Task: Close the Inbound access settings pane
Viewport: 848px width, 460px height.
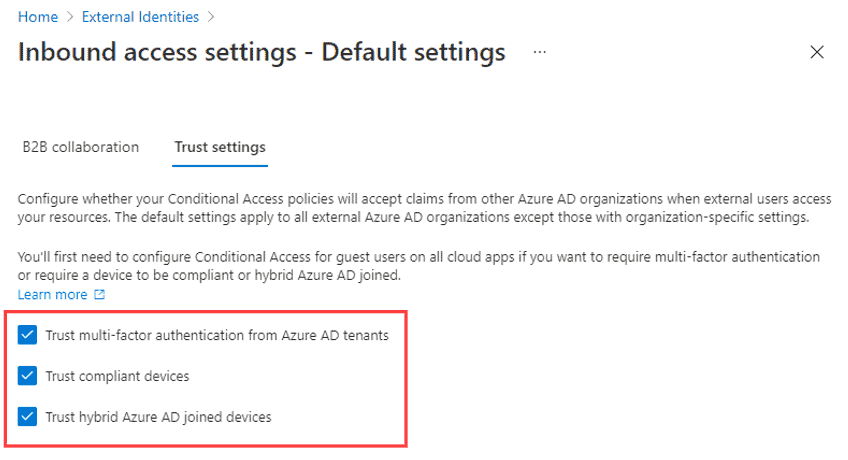Action: [x=817, y=52]
